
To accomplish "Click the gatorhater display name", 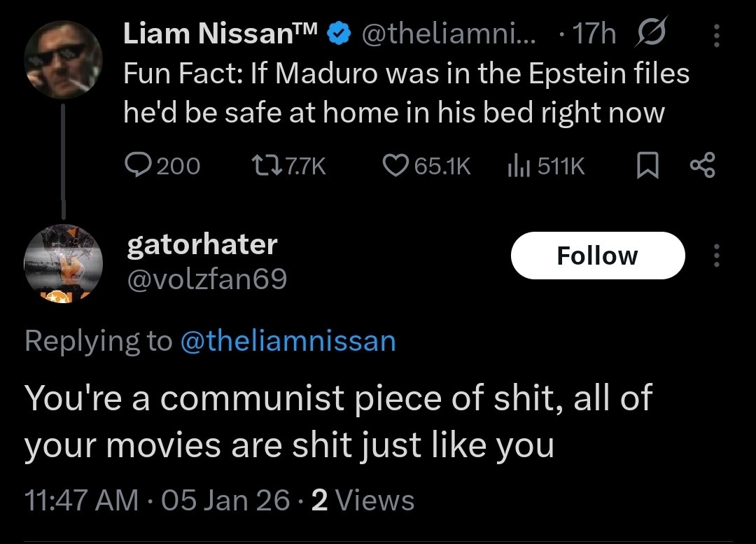I will point(202,244).
